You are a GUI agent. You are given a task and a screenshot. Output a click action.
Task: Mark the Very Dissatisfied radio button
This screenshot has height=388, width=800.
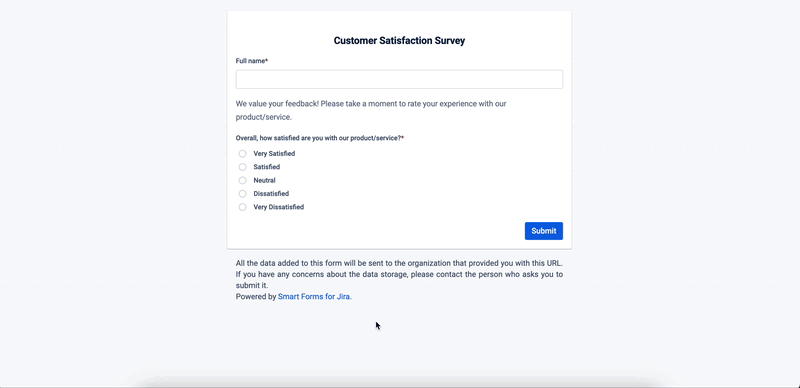click(x=242, y=207)
